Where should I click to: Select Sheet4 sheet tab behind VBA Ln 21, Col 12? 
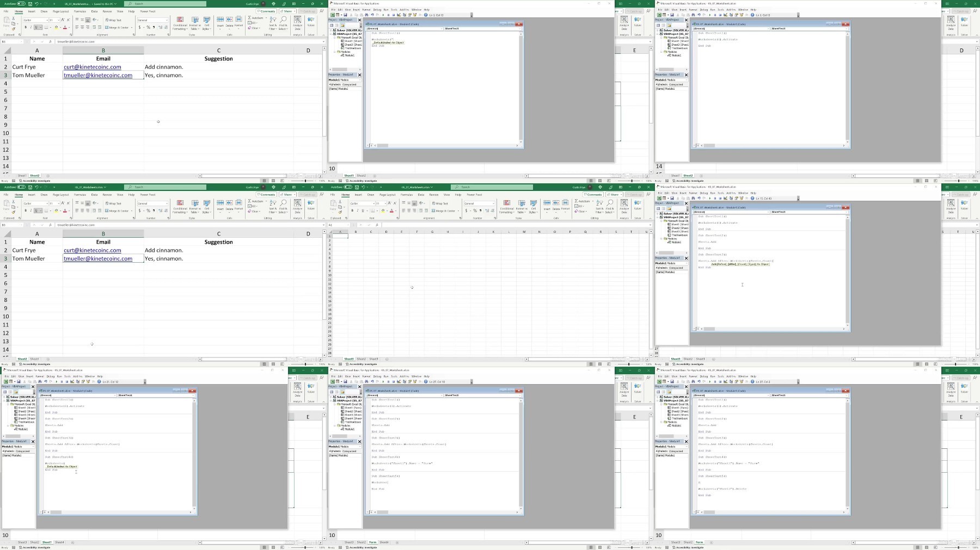click(59, 542)
